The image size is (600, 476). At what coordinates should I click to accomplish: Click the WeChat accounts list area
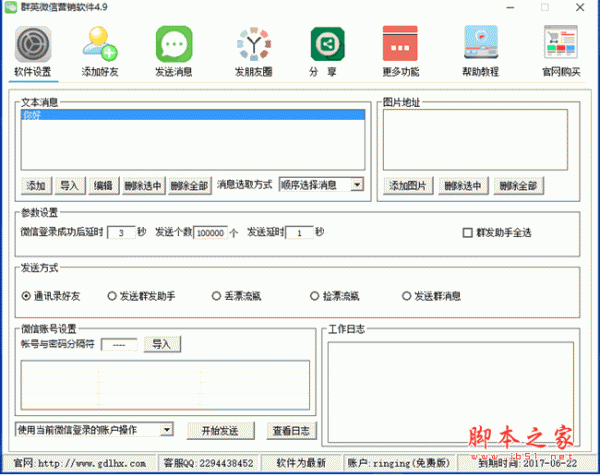tap(165, 385)
